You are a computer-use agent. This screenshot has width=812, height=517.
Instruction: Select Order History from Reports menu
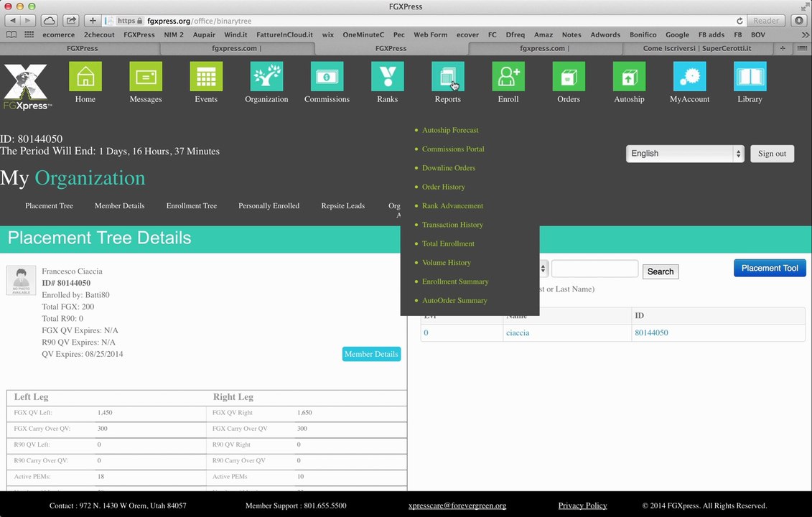(443, 187)
